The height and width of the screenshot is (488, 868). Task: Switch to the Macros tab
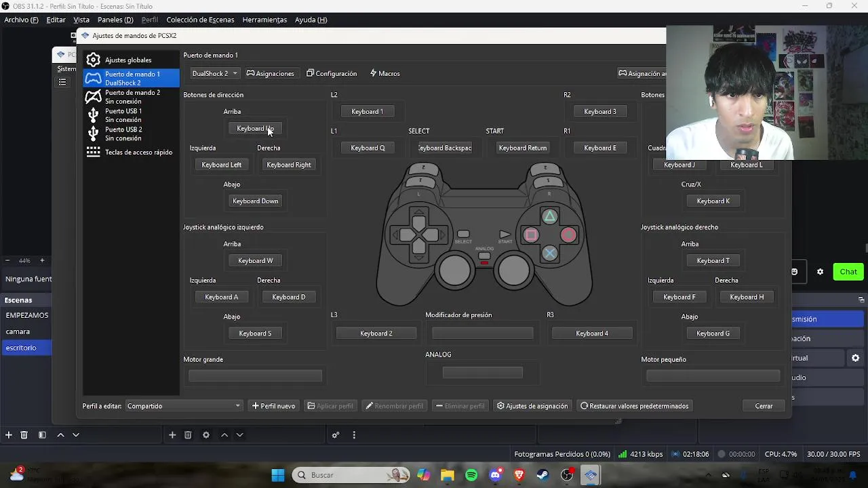(384, 73)
